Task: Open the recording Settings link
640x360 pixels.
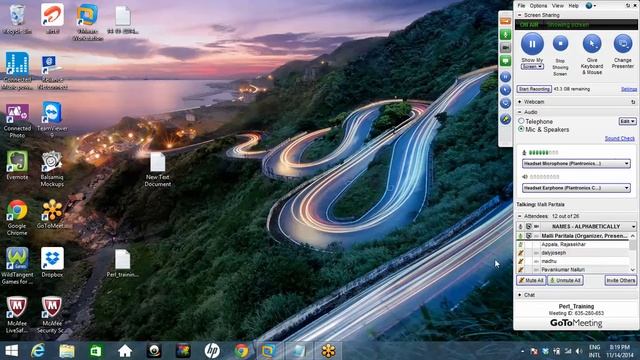Action: click(629, 89)
